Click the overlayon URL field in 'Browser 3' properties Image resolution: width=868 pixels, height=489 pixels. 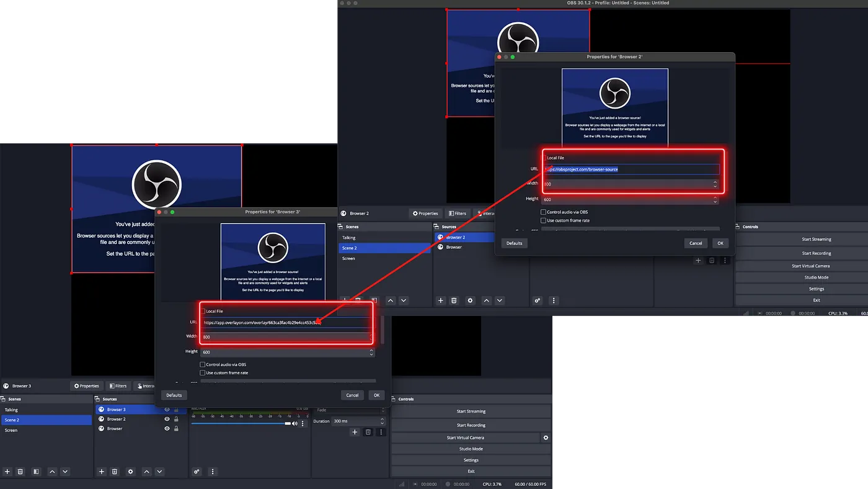click(288, 323)
